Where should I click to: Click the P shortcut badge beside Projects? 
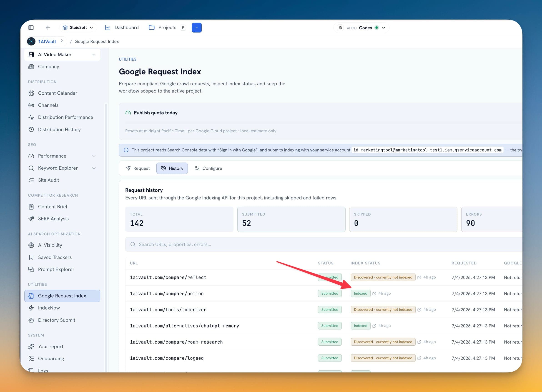pyautogui.click(x=183, y=28)
